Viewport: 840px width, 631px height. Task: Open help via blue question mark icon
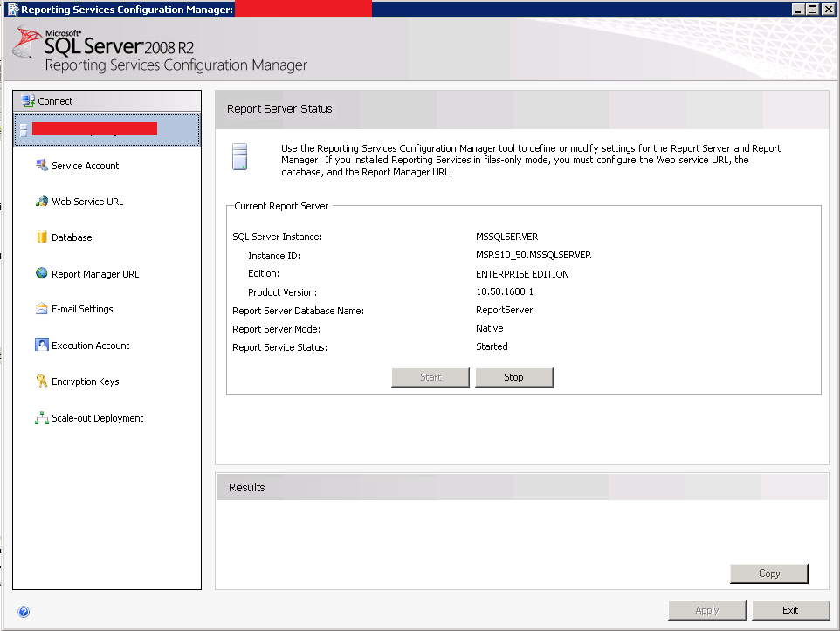coord(24,612)
